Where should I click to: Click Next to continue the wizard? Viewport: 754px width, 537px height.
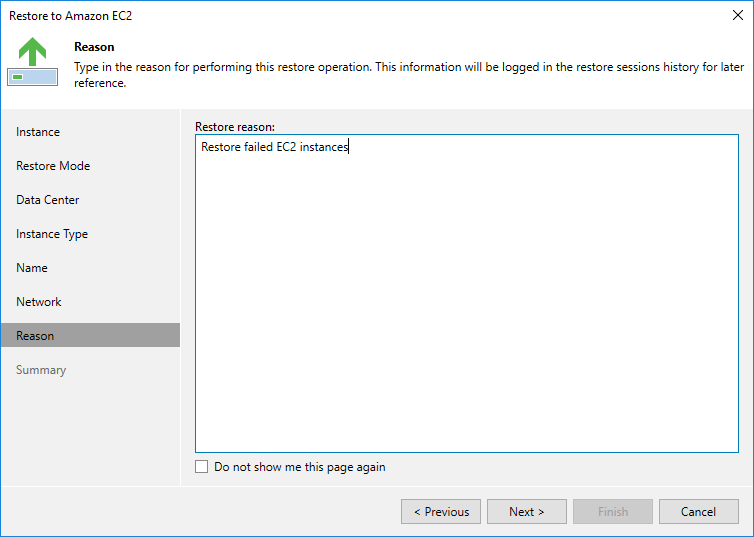pos(527,512)
